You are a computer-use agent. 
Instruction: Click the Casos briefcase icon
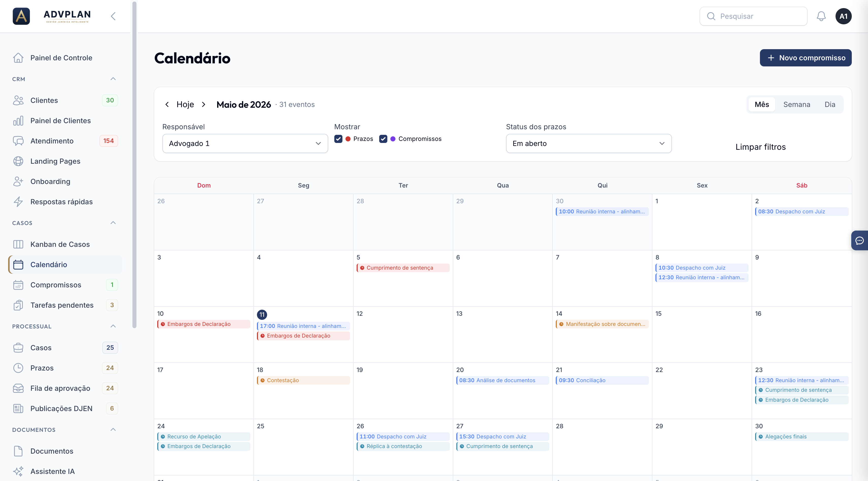click(18, 348)
